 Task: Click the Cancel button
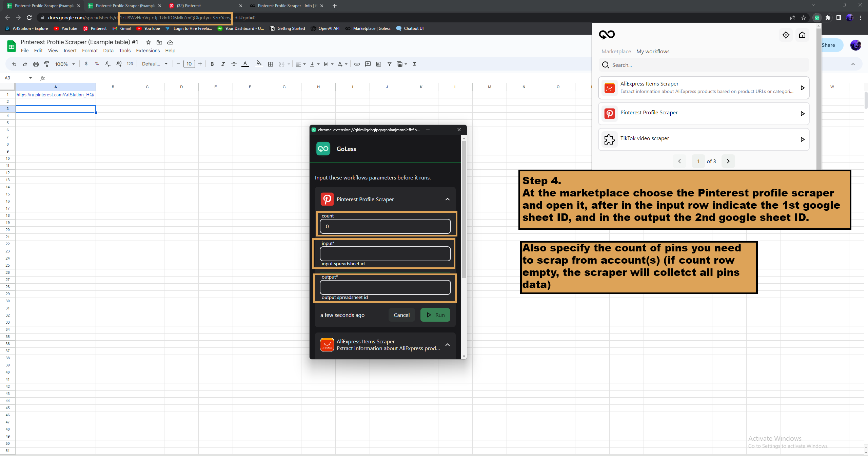[x=401, y=315]
